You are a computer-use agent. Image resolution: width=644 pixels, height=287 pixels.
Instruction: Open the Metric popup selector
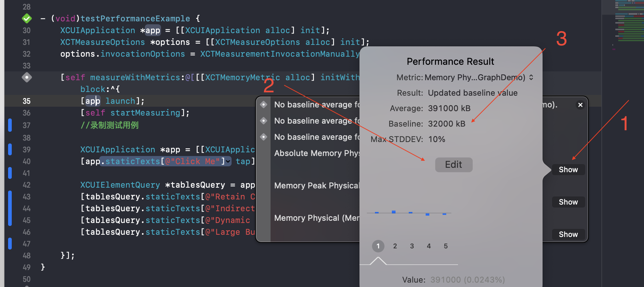click(531, 77)
